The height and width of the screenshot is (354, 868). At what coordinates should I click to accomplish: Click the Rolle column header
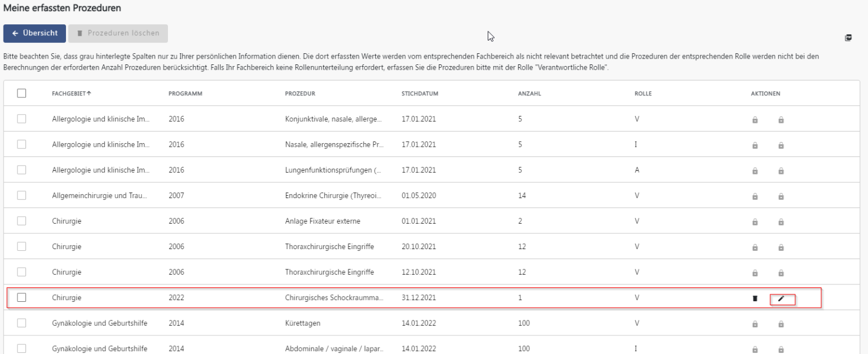tap(643, 94)
